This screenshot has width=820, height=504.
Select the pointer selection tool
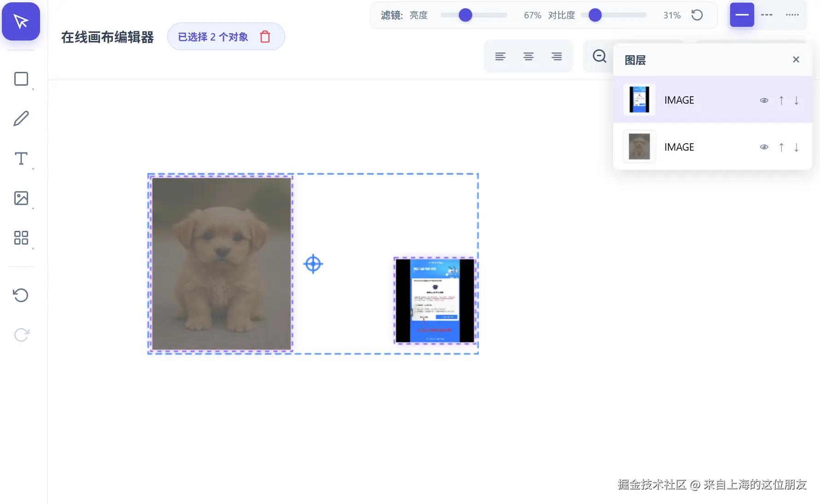tap(21, 21)
